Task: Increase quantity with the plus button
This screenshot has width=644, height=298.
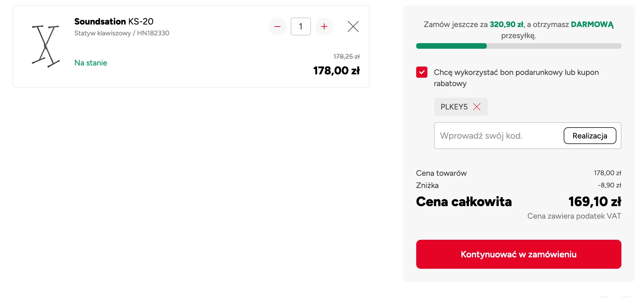Action: pos(324,27)
